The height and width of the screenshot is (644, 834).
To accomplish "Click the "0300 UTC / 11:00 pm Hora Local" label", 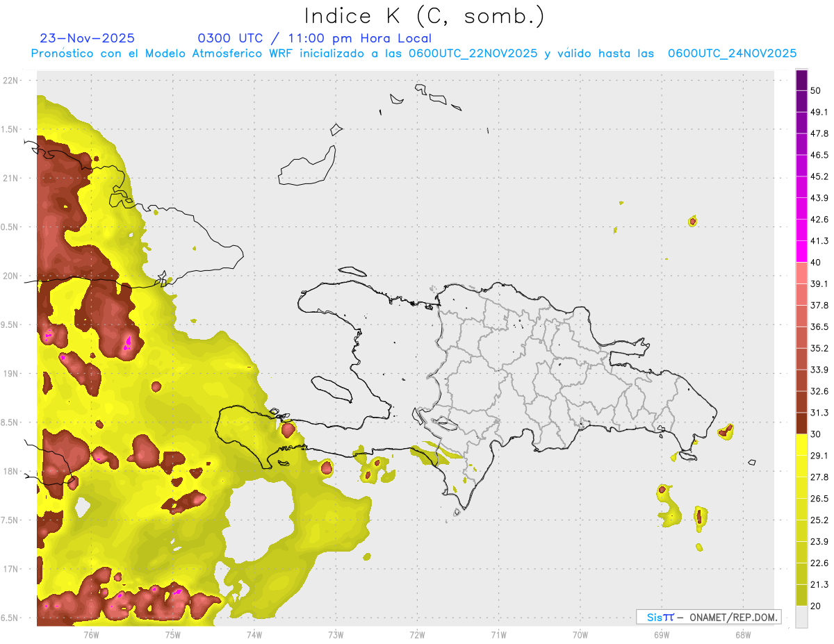I will (315, 39).
